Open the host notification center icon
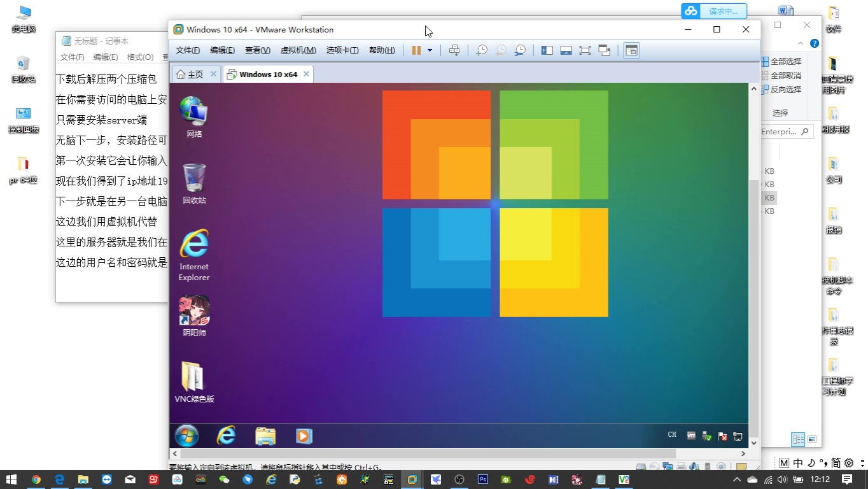Image resolution: width=868 pixels, height=489 pixels. tap(847, 479)
